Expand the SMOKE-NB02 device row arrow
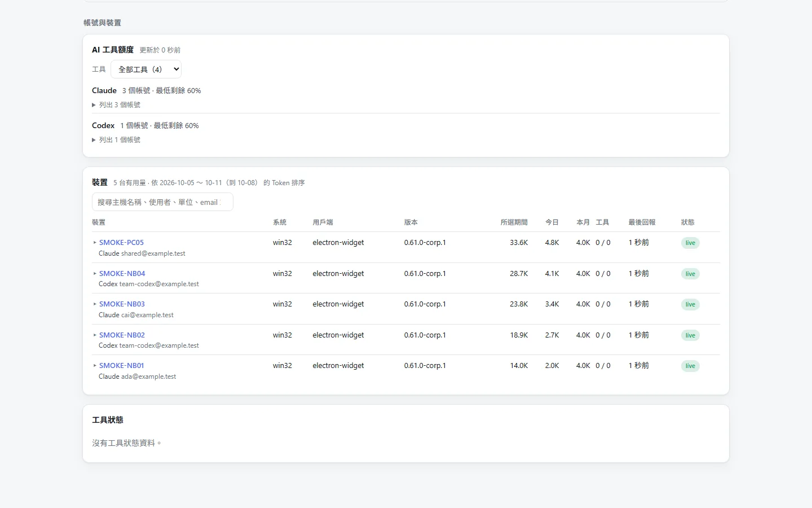812x508 pixels. [x=95, y=335]
